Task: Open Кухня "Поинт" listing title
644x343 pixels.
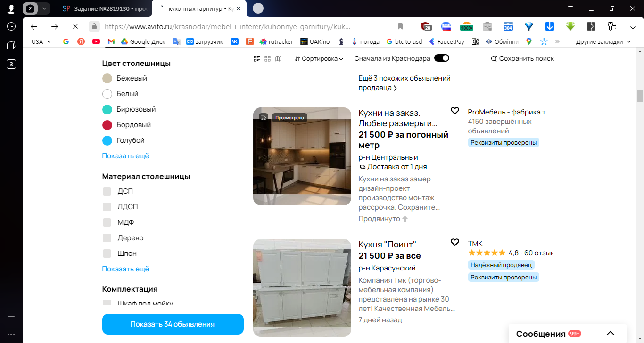Action: (388, 245)
